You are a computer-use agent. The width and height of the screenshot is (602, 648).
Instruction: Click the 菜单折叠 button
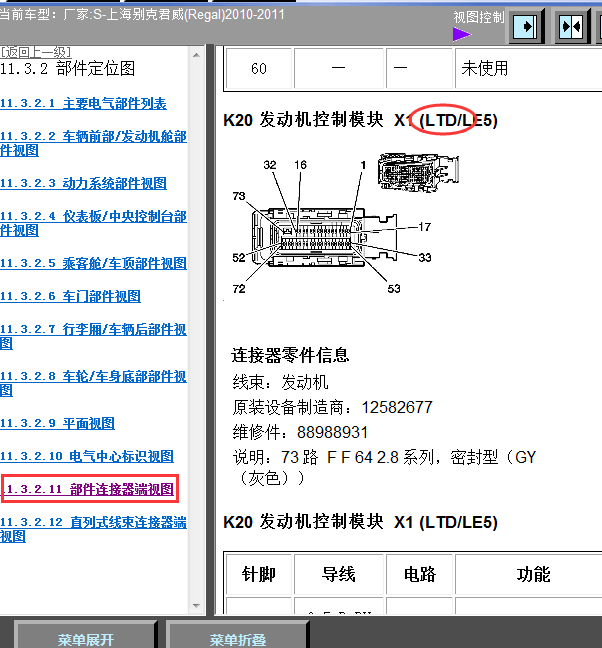tap(238, 636)
